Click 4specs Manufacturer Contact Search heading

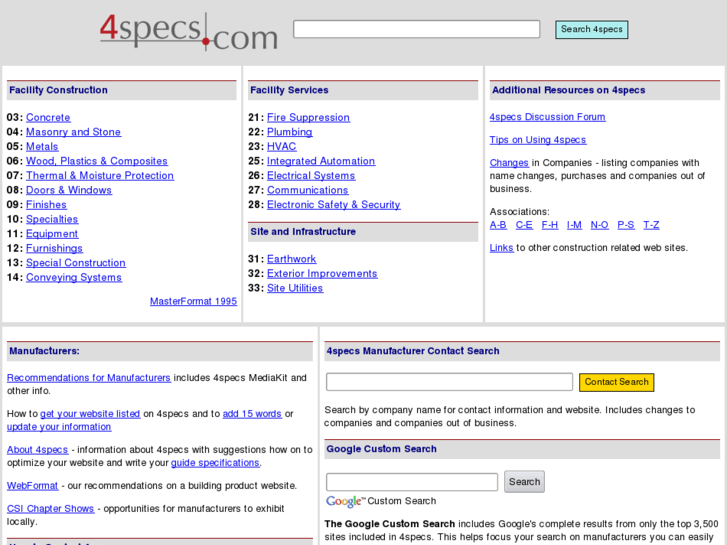[x=413, y=351]
